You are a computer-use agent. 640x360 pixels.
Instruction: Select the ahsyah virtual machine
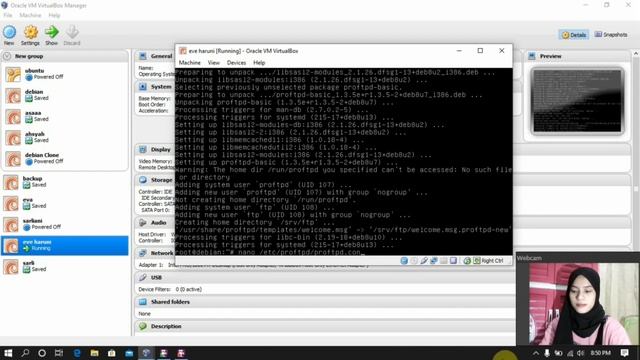tap(65, 138)
